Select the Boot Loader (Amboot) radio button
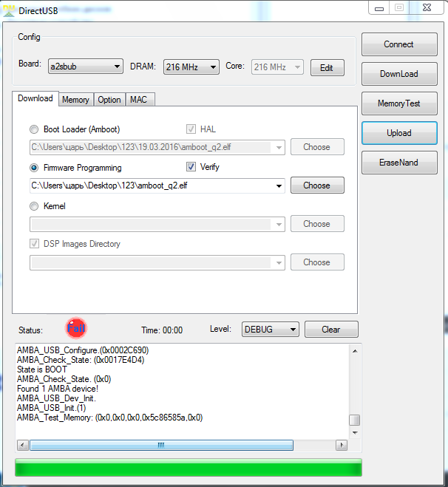This screenshot has height=487, width=448. click(34, 129)
